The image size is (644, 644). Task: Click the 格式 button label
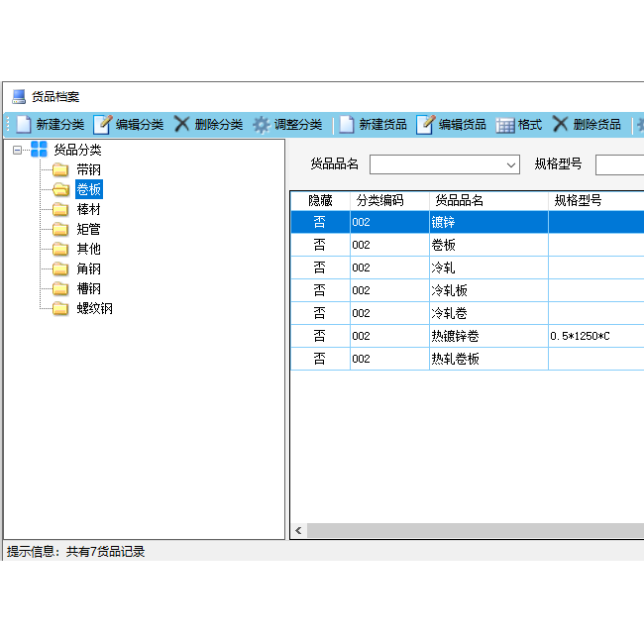click(x=530, y=125)
